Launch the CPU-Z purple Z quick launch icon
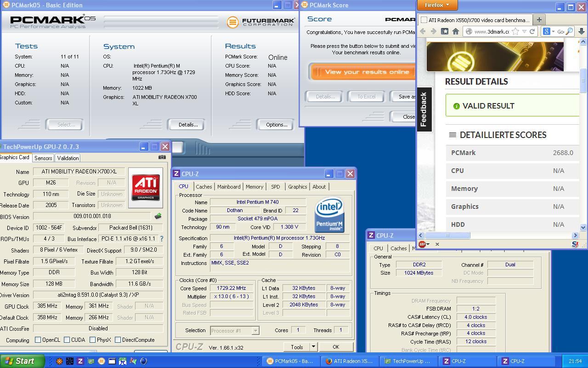 pyautogui.click(x=80, y=361)
